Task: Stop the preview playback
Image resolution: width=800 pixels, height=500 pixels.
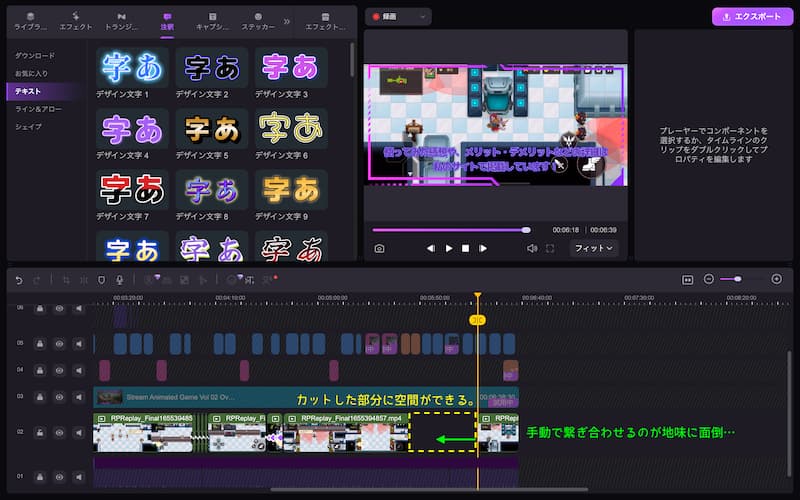Action: (465, 248)
